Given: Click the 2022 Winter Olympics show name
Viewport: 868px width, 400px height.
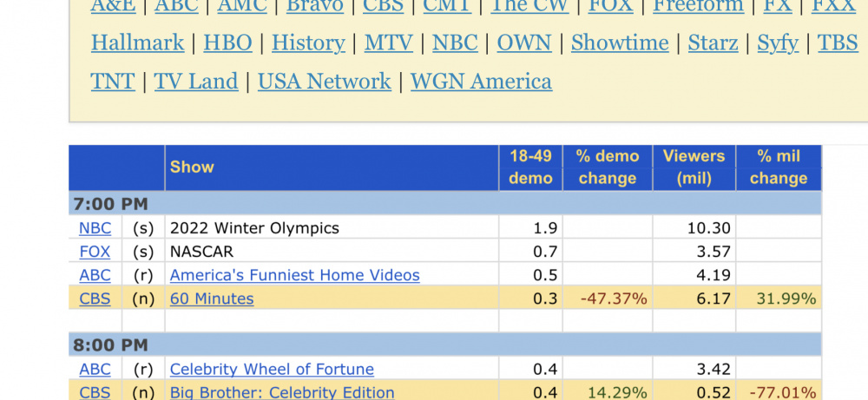Looking at the screenshot, I should 254,228.
